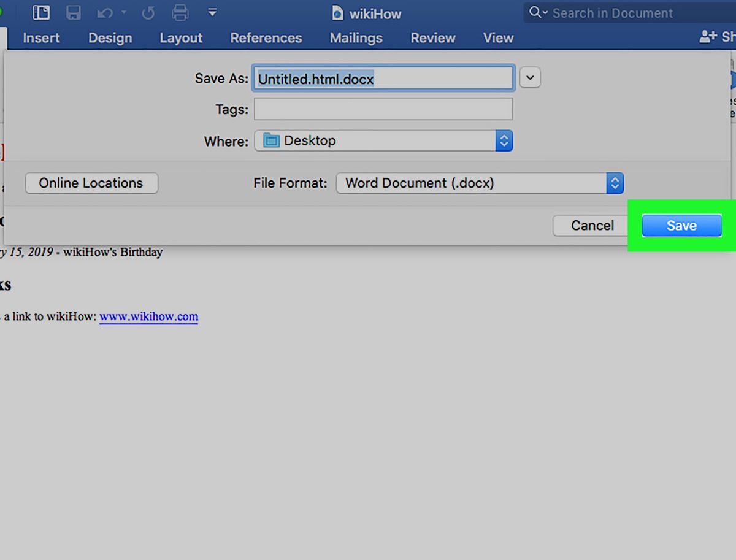Click the wikiHow document icon in title

click(338, 13)
